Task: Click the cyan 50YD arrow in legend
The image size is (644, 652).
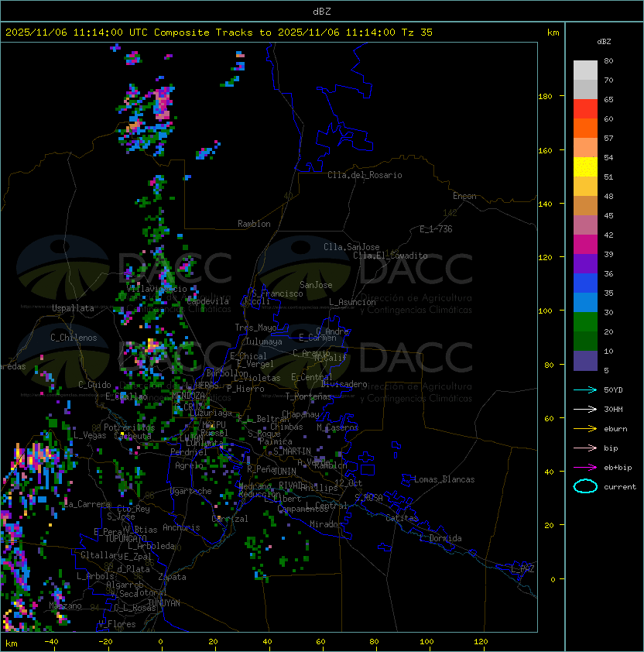Action: (x=585, y=389)
